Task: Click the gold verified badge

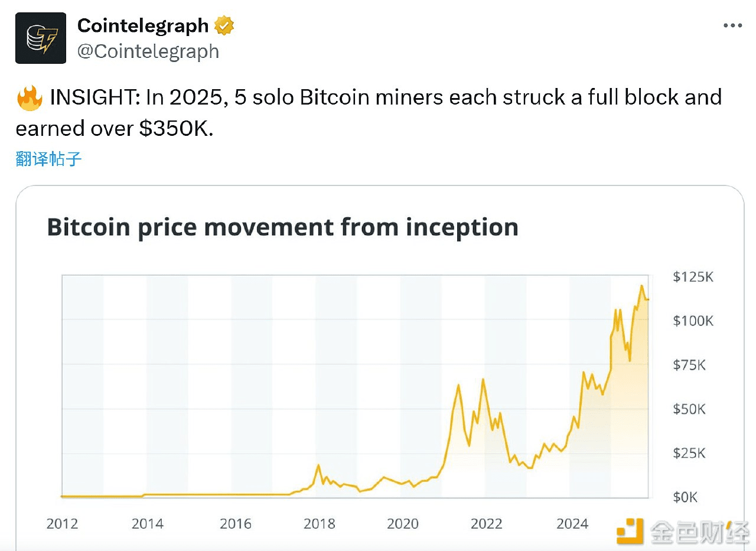Action: tap(224, 26)
